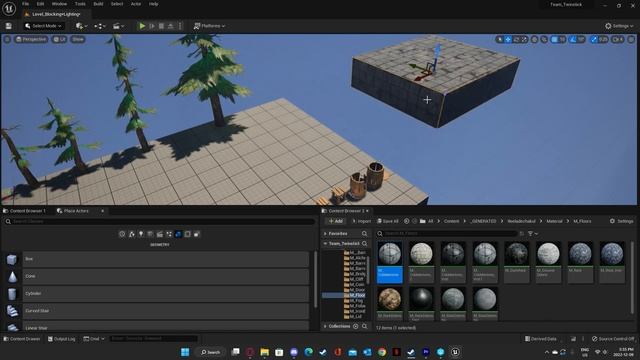Screen dimensions: 640x360
Task: Open the Perspective view mode dropdown
Action: [31, 40]
